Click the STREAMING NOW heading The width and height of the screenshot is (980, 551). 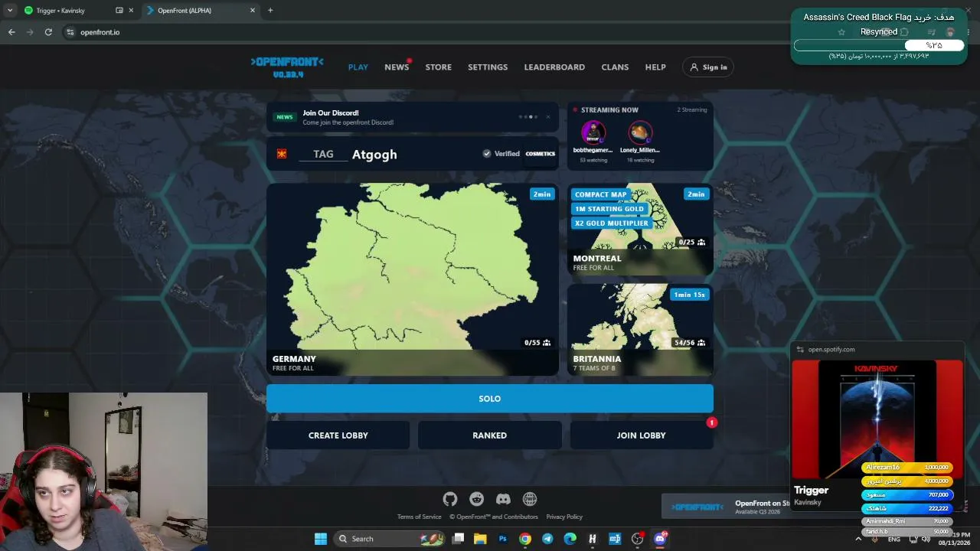(609, 110)
